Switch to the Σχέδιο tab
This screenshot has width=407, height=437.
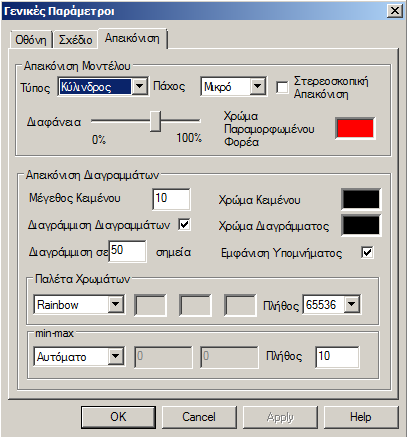pos(75,40)
